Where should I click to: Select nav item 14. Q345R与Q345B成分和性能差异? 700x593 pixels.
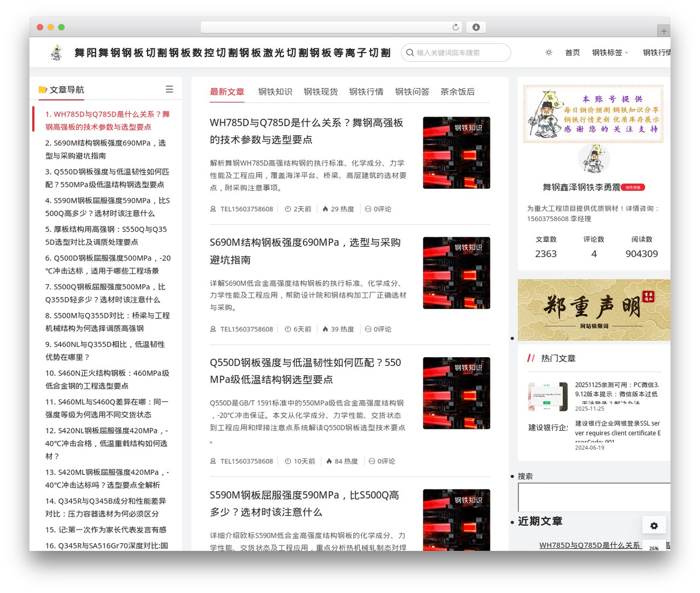point(106,508)
